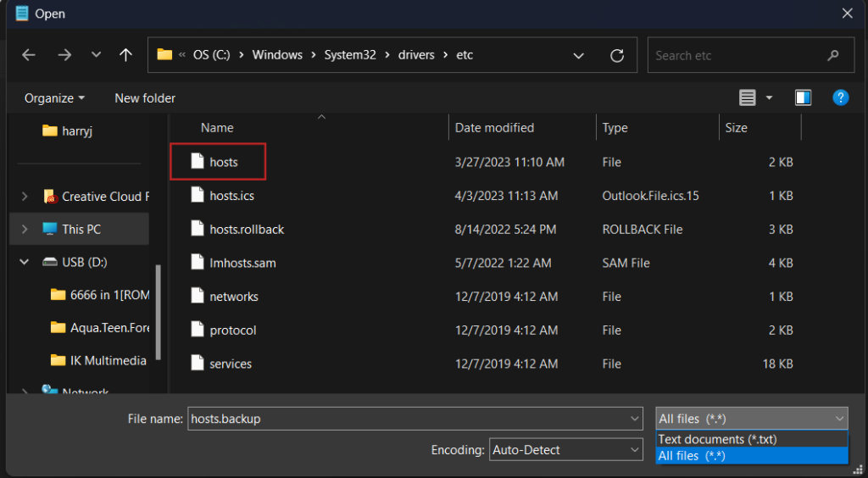Click the Back navigation arrow

point(29,55)
